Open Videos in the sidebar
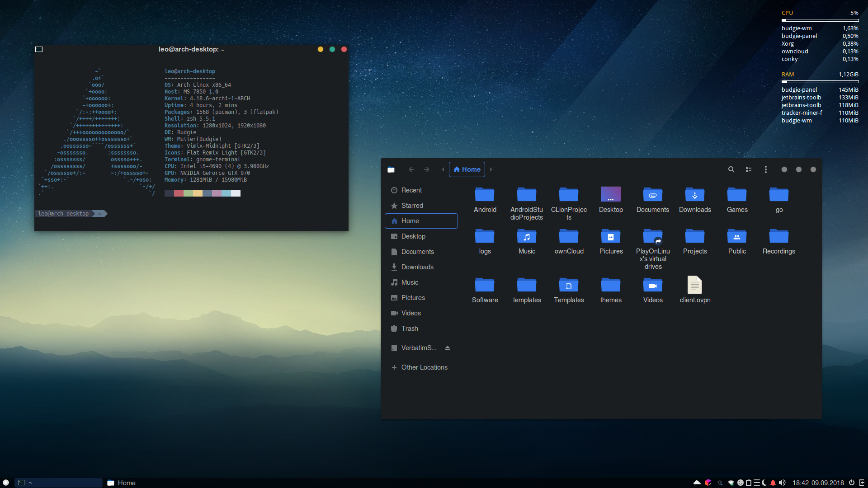This screenshot has height=488, width=868. tap(421, 313)
